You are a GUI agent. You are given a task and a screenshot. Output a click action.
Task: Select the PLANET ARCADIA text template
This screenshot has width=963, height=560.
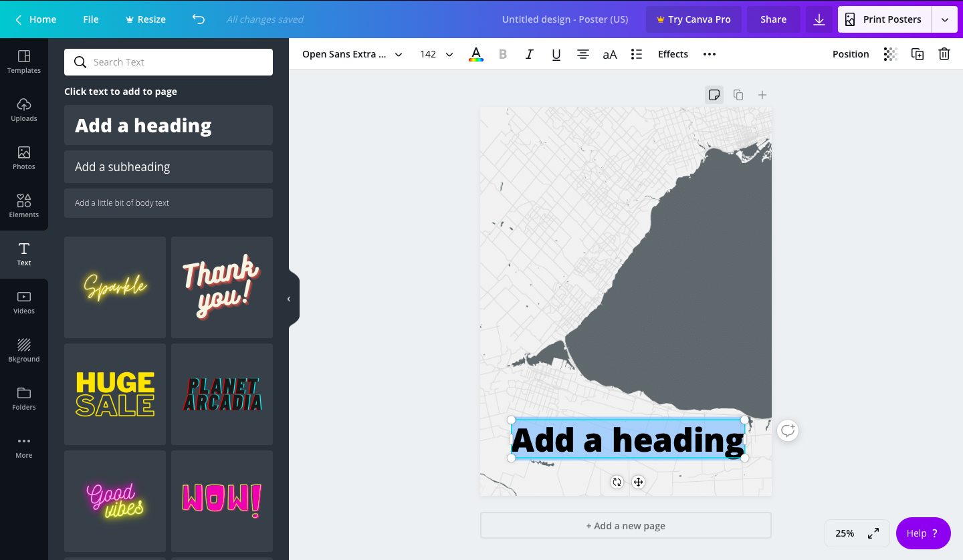pyautogui.click(x=222, y=394)
